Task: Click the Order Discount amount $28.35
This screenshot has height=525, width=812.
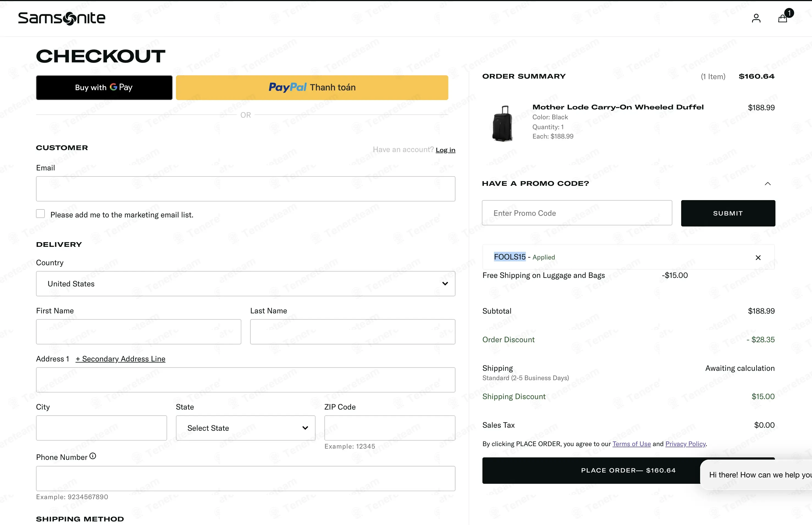Action: coord(761,339)
